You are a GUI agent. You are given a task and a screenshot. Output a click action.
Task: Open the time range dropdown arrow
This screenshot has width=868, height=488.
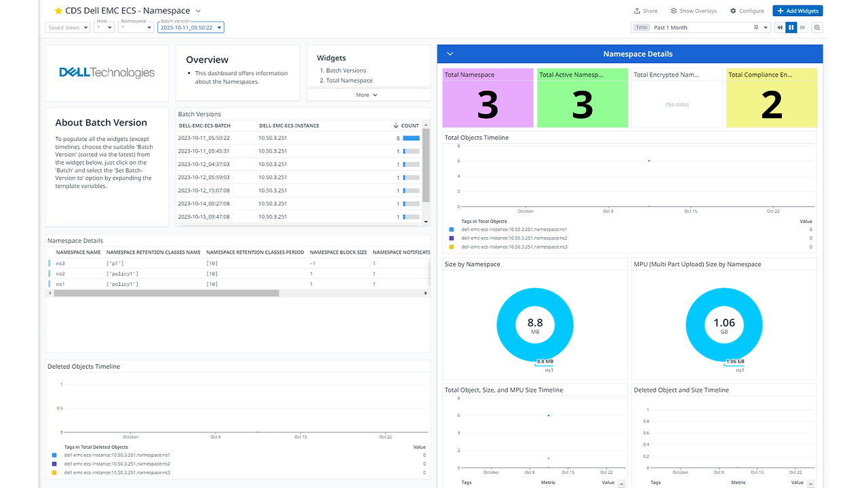[x=766, y=28]
